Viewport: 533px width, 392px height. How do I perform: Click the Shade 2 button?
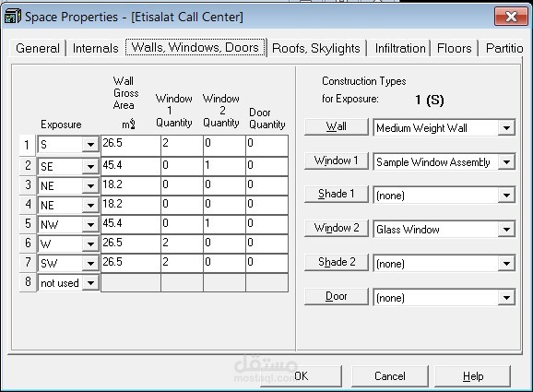[x=337, y=262]
